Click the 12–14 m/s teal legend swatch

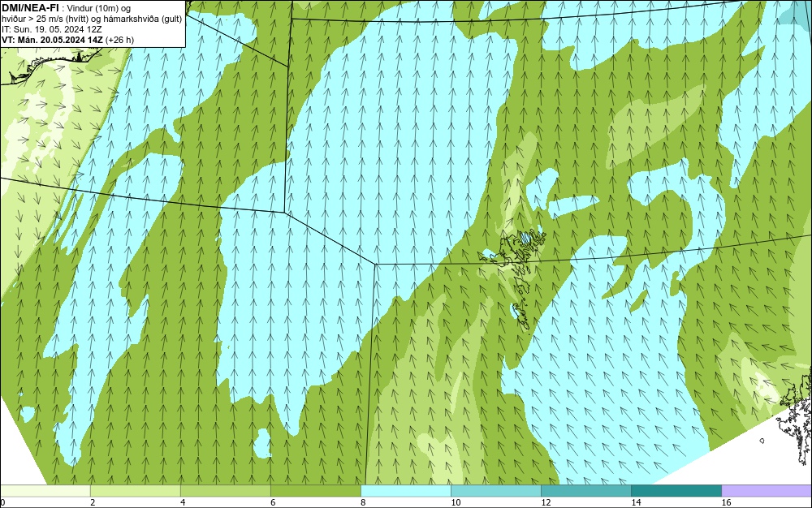[x=585, y=491]
